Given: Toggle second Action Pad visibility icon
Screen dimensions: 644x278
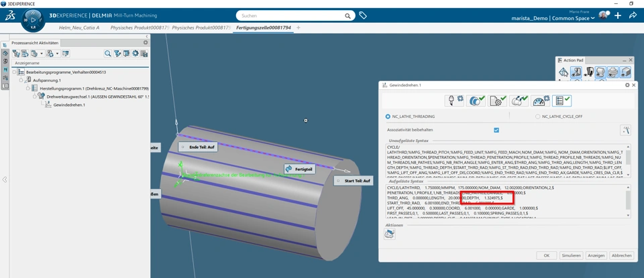Looking at the screenshot, I should pyautogui.click(x=576, y=72).
